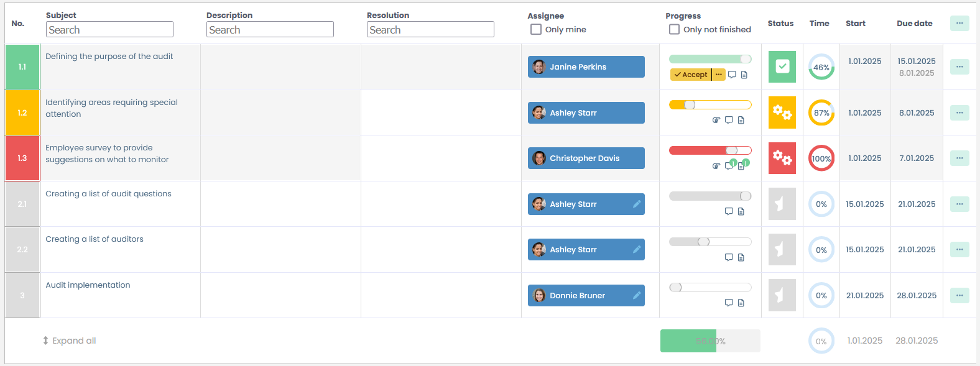The height and width of the screenshot is (366, 980).
Task: Open the document icon for Audit implementation
Action: pos(741,303)
